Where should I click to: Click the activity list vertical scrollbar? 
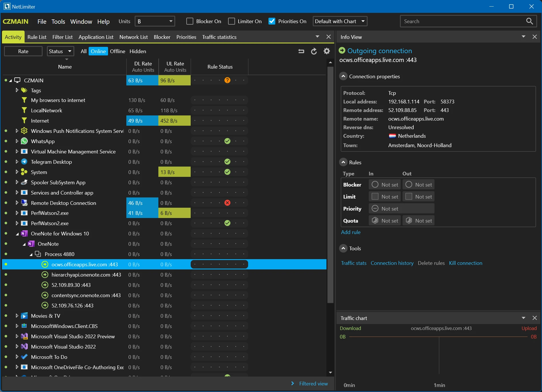coord(330,184)
